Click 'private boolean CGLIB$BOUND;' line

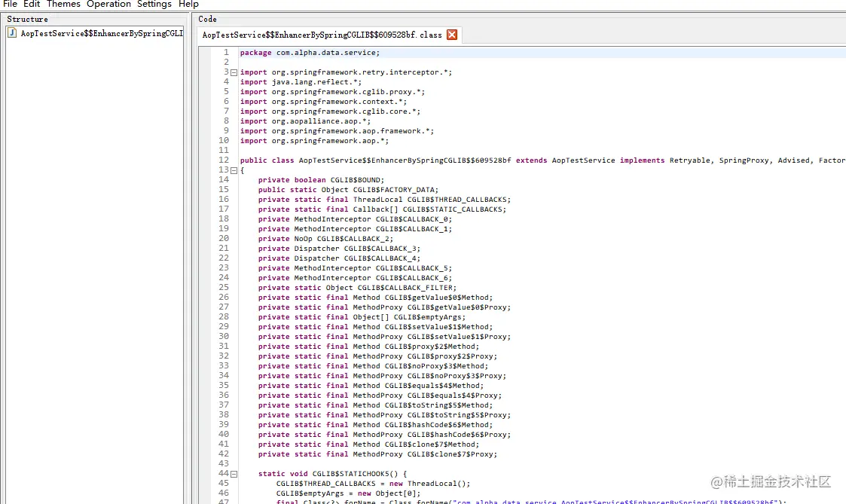coord(321,180)
